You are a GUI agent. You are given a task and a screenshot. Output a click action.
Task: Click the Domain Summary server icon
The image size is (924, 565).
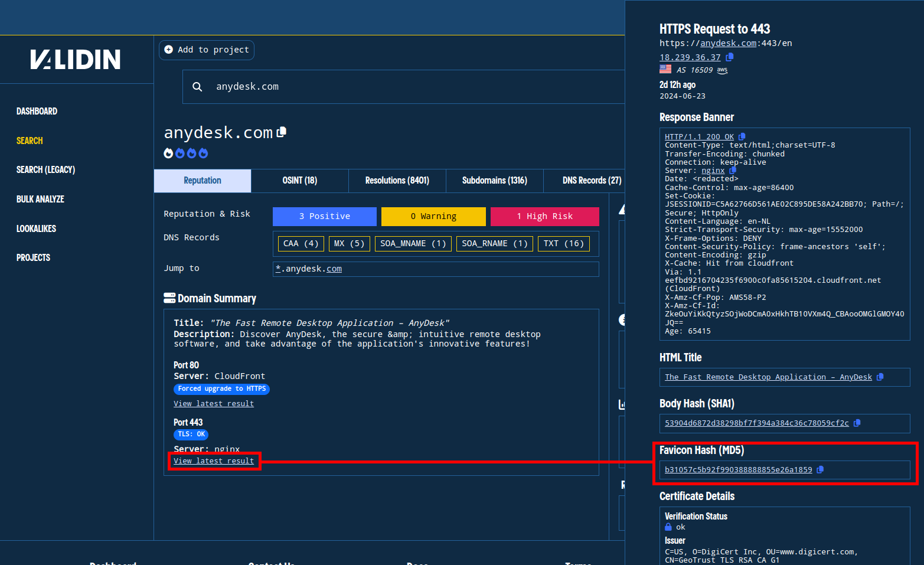click(169, 298)
